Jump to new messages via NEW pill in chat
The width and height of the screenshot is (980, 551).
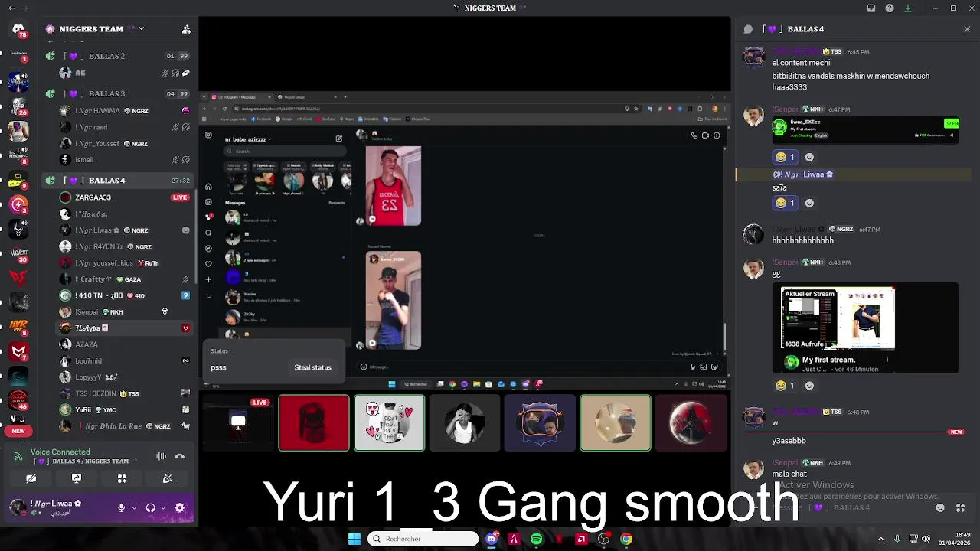pyautogui.click(x=956, y=432)
